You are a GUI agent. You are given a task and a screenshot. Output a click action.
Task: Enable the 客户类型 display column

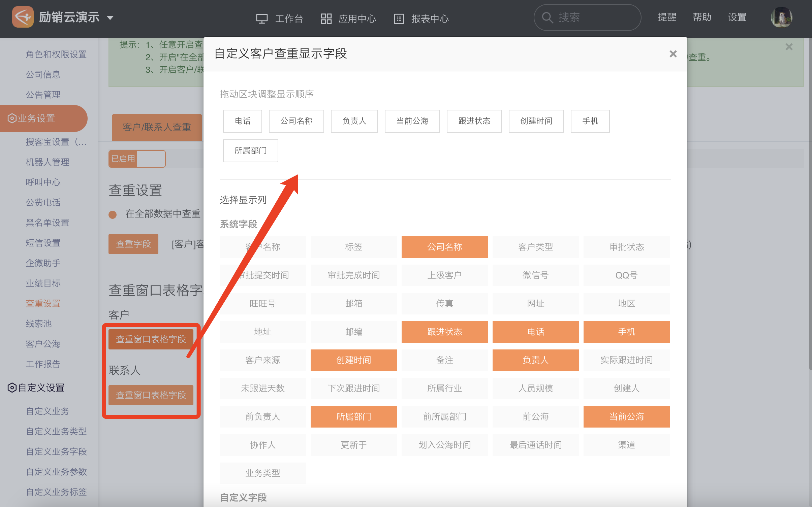point(535,247)
